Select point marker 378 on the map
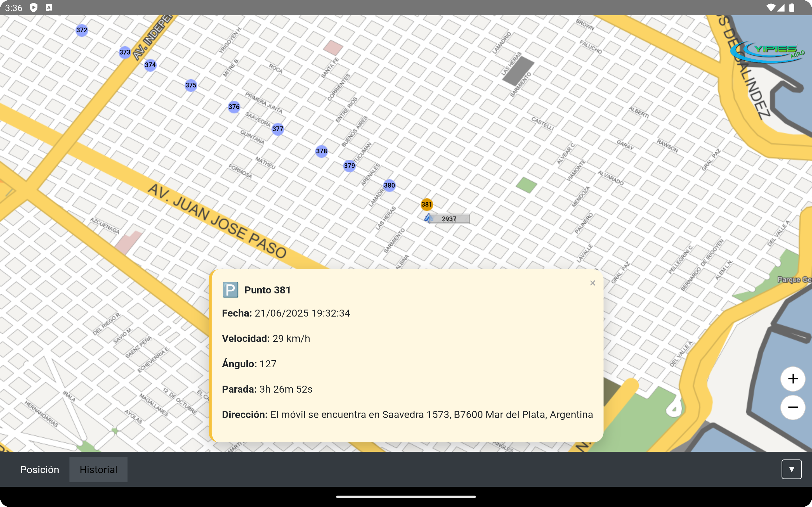The image size is (812, 507). 321,151
